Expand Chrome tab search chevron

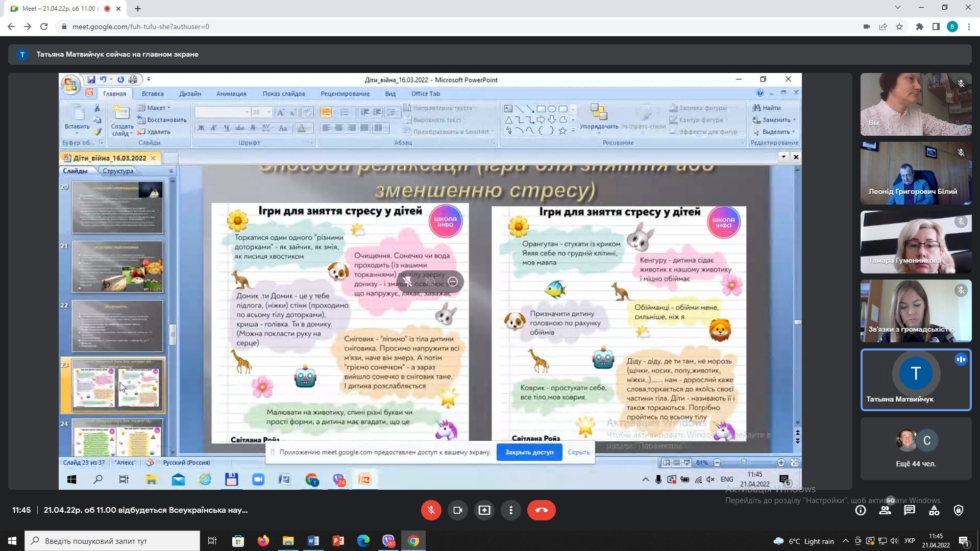pyautogui.click(x=898, y=8)
